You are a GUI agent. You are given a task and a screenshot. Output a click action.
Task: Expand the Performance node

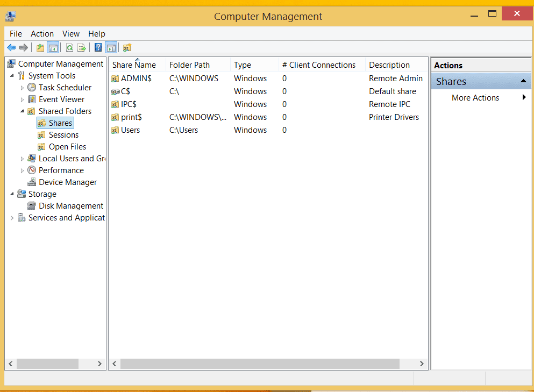tap(22, 170)
